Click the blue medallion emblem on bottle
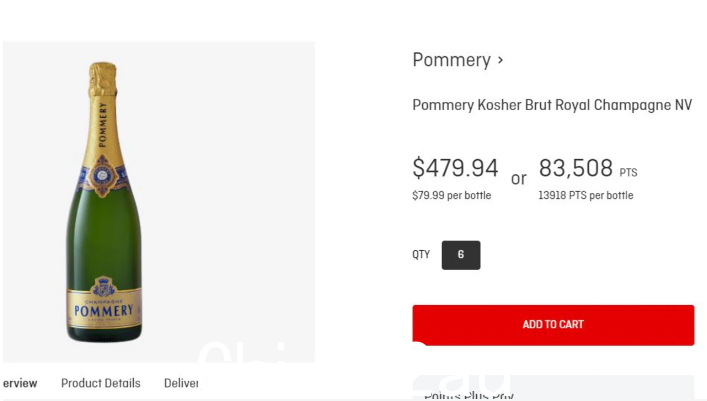The image size is (707, 401). (x=103, y=175)
